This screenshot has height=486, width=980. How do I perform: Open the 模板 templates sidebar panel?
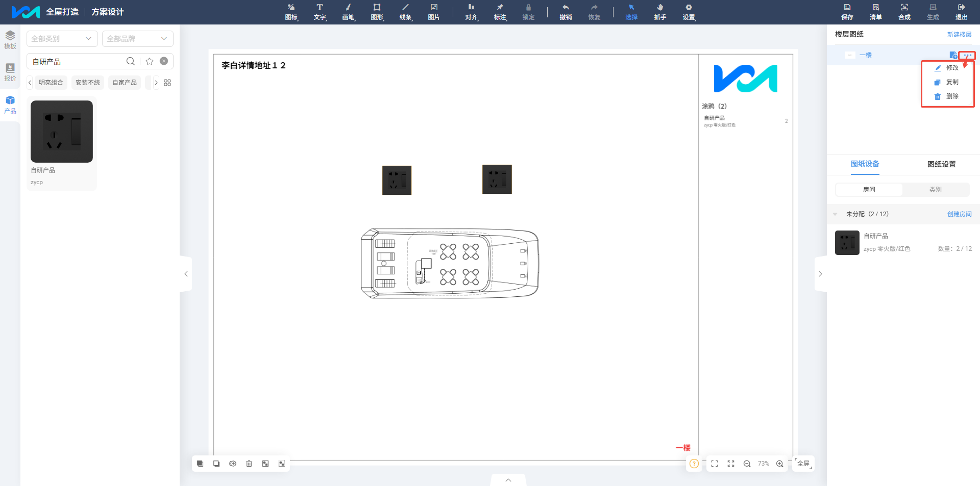pos(10,40)
